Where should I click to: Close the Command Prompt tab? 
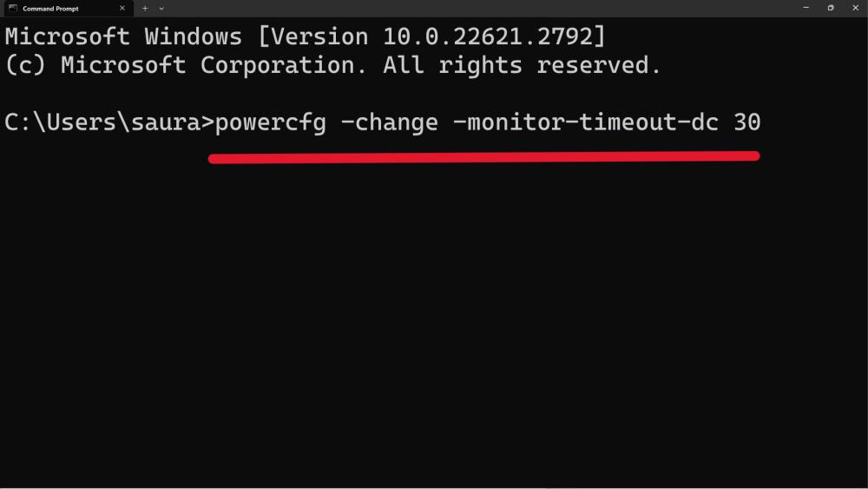pyautogui.click(x=122, y=8)
